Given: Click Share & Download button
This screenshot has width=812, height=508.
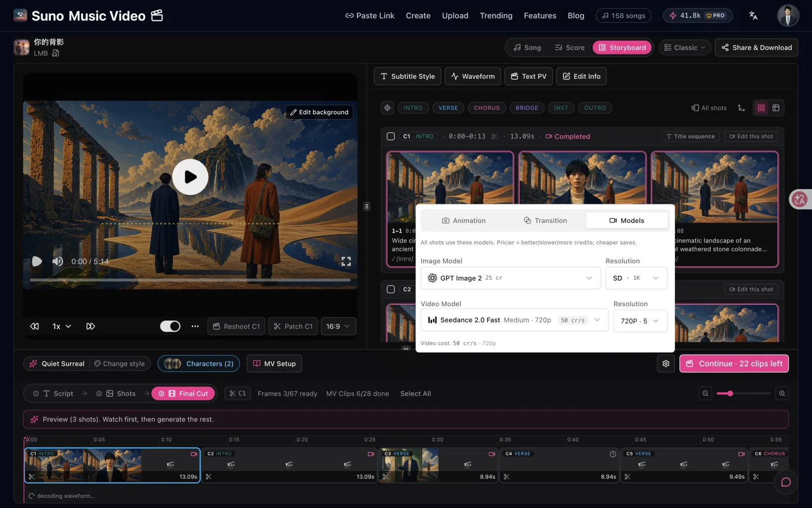Looking at the screenshot, I should [757, 47].
